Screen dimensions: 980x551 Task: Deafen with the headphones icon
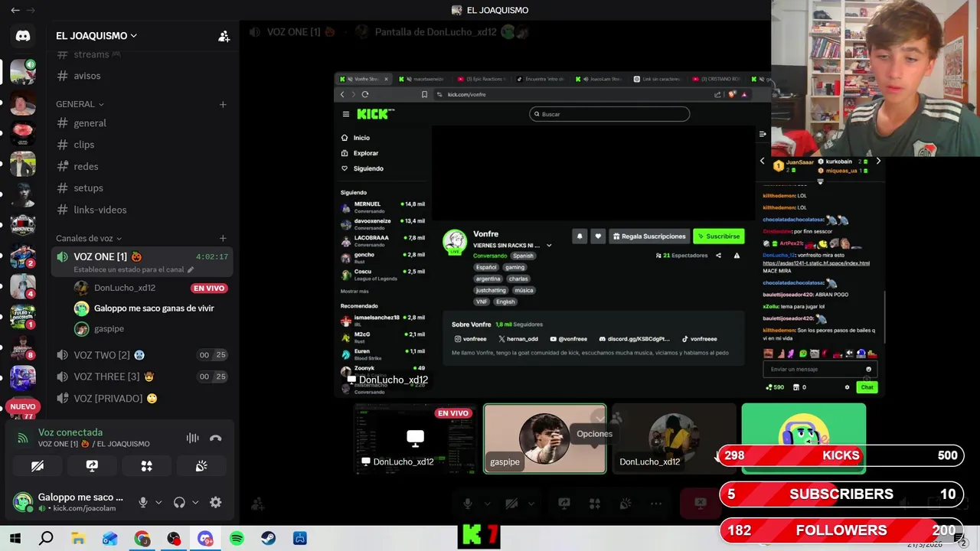179,502
